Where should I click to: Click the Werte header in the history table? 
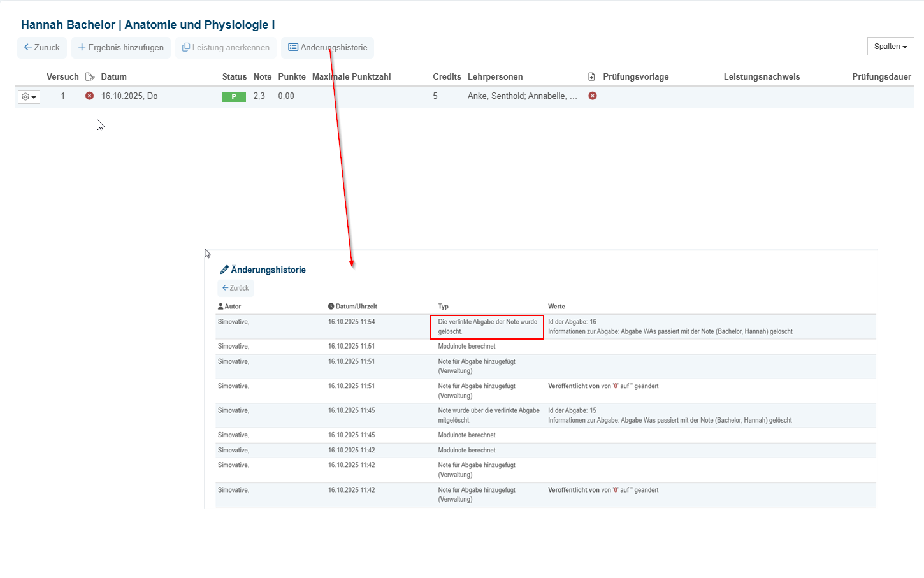(556, 307)
